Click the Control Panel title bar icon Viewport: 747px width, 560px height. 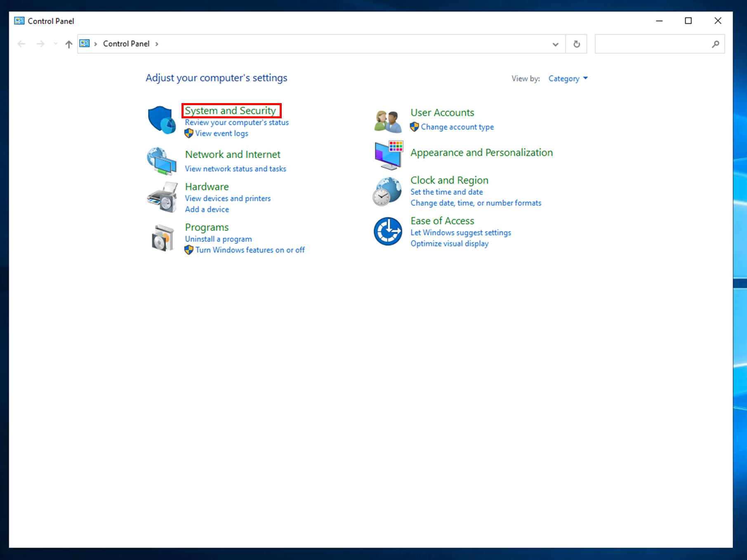(19, 21)
